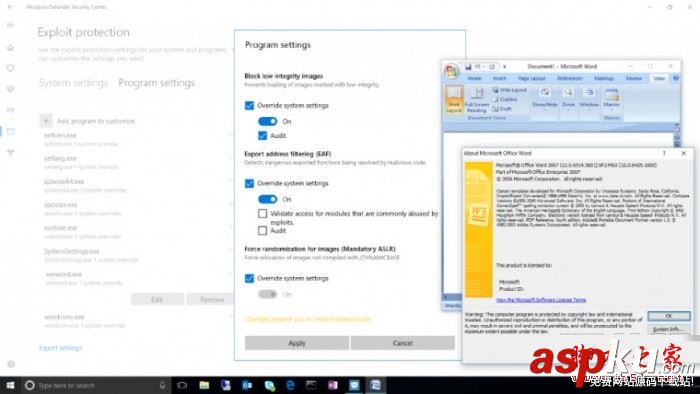This screenshot has width=700, height=394.
Task: Open the Zoom group in Word ribbon
Action: pyautogui.click(x=568, y=98)
